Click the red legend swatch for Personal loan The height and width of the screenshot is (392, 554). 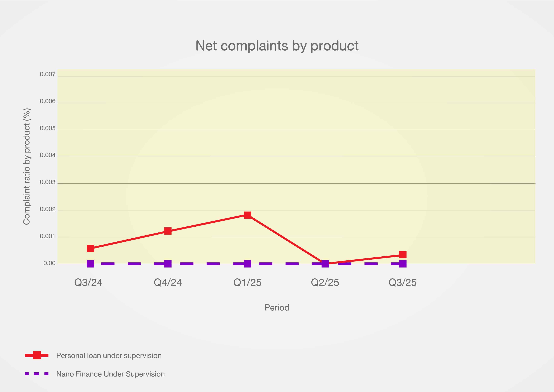click(37, 355)
